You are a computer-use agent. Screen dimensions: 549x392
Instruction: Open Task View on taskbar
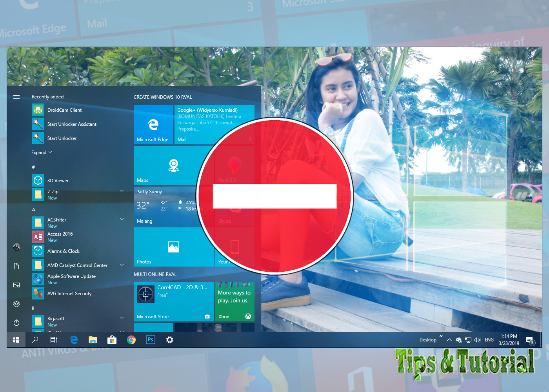tap(54, 340)
